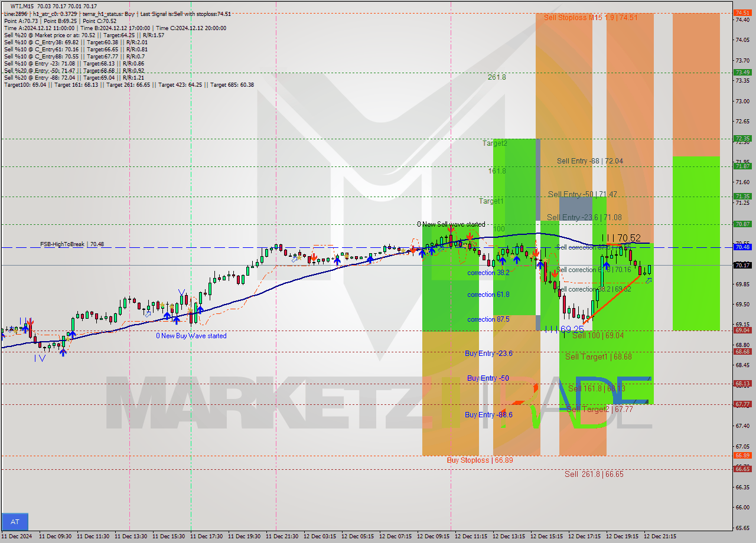Select the 'Buy Entry -88.6' label

pos(488,415)
